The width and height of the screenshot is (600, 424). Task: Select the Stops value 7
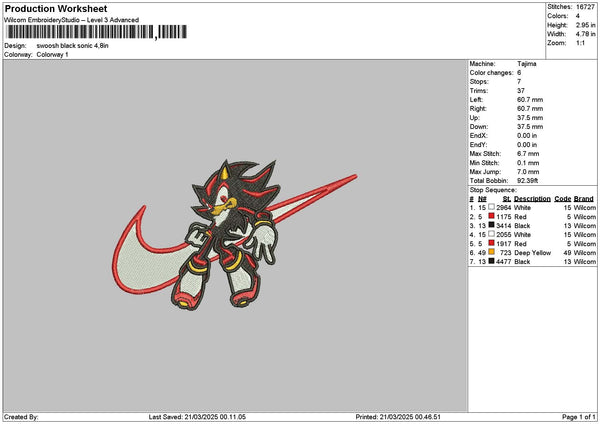(x=519, y=82)
